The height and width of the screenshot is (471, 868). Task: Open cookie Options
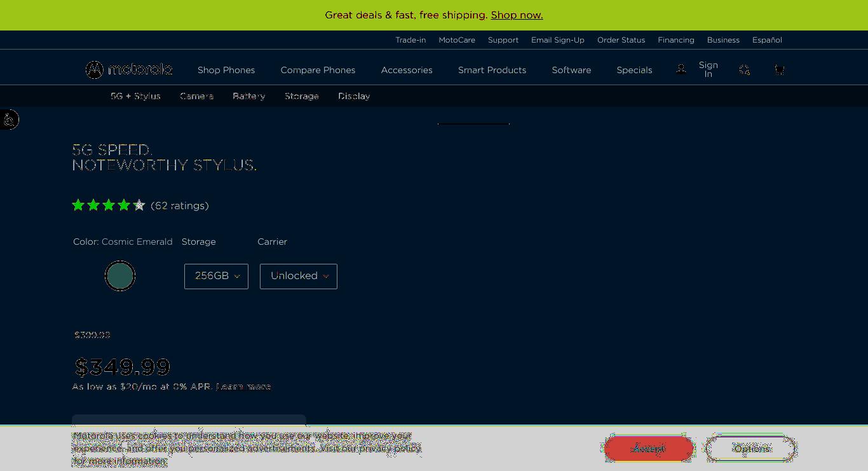(x=751, y=449)
